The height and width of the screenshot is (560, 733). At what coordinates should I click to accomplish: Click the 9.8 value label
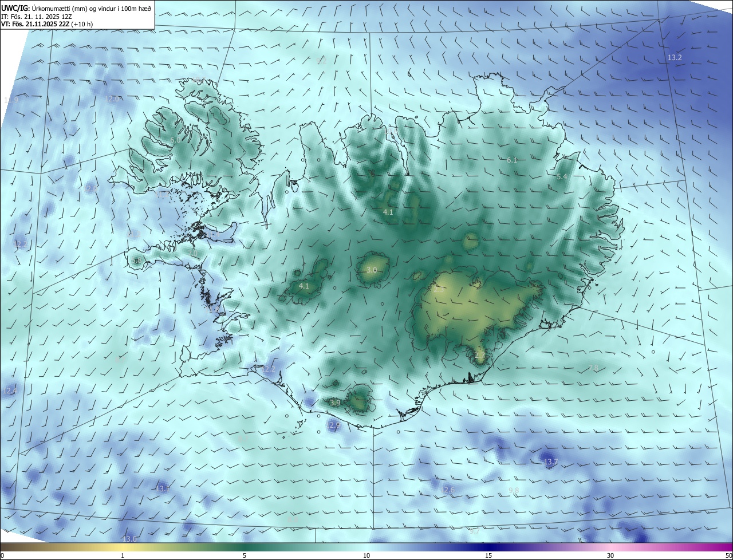point(514,490)
